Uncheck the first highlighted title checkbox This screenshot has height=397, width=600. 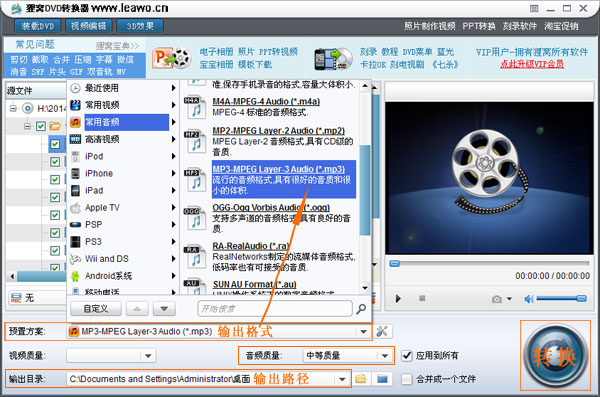click(x=55, y=144)
